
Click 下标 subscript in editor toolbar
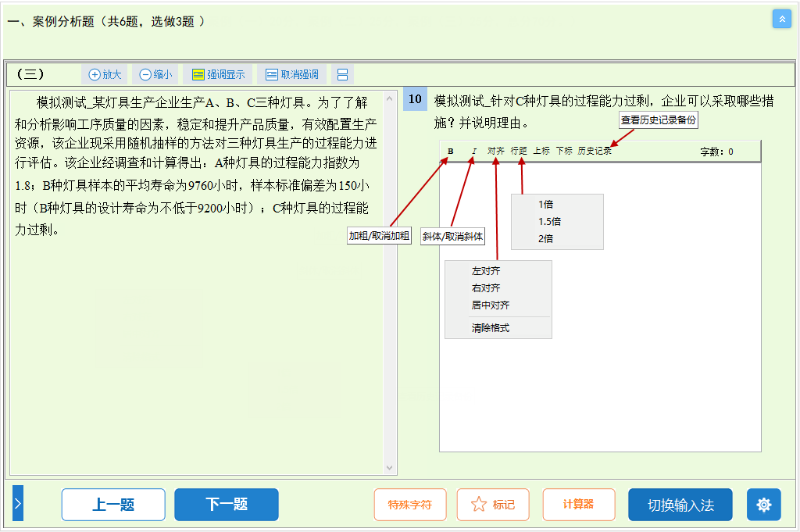click(x=564, y=152)
